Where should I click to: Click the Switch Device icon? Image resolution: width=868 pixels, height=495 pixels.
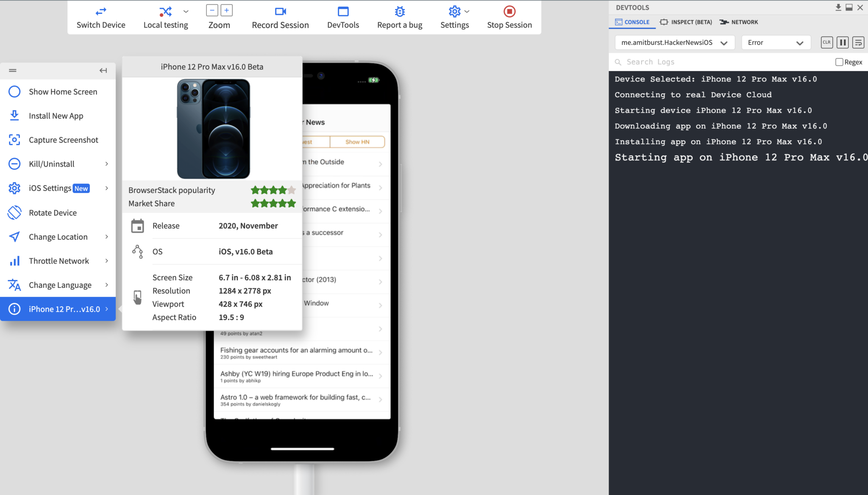(x=101, y=11)
